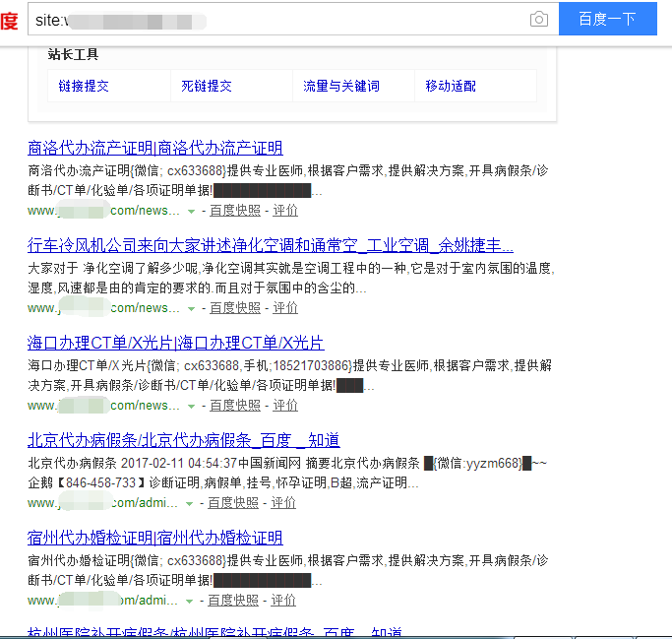Open the 链接提交 webmaster tool
Image resolution: width=672 pixels, height=639 pixels.
(84, 87)
